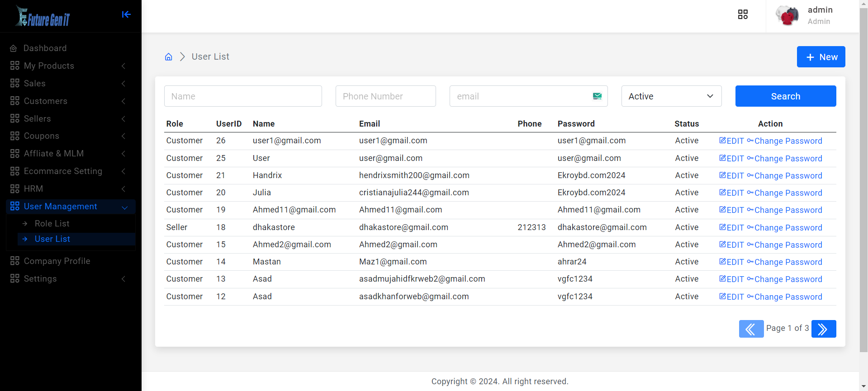Collapse the sidebar with the arrow icon
The height and width of the screenshot is (391, 868).
tap(126, 14)
